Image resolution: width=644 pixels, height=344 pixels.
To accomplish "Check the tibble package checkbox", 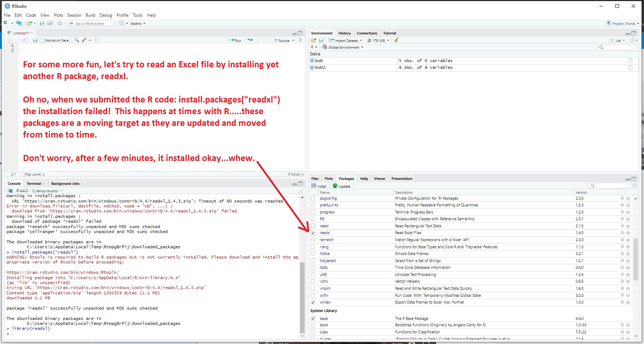I will tap(313, 254).
